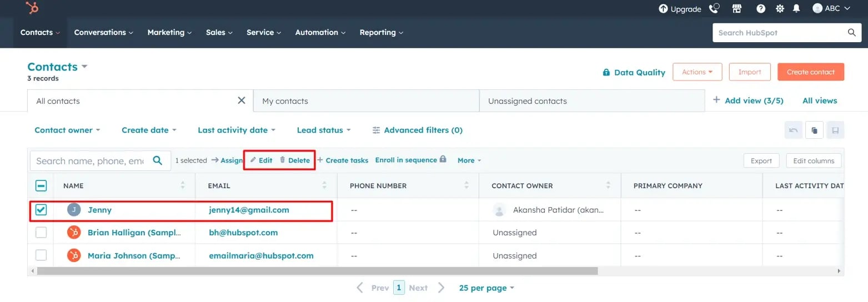Expand the Lead status filter dropdown
868x302 pixels.
(324, 130)
